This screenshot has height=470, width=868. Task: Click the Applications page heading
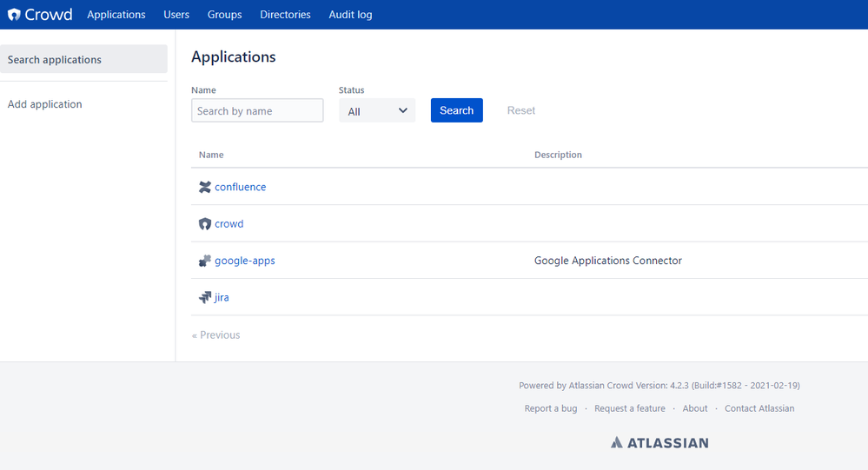[x=234, y=57]
